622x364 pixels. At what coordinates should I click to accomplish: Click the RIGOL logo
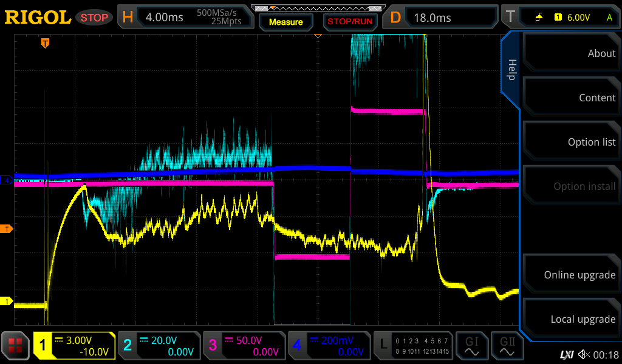38,18
